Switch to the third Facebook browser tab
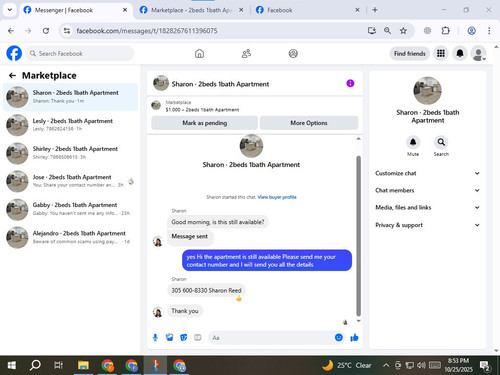500x375 pixels. point(307,10)
